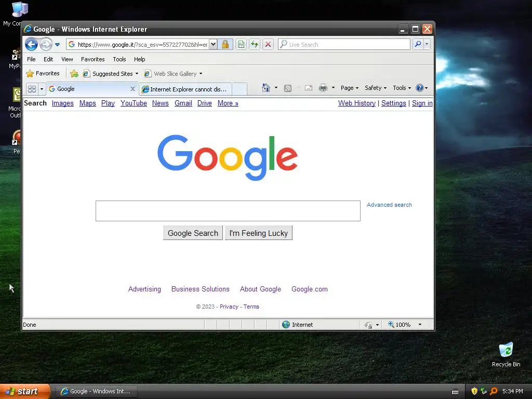Open the search provider dropdown arrow
Viewport: 532px width, 399px height.
(427, 44)
